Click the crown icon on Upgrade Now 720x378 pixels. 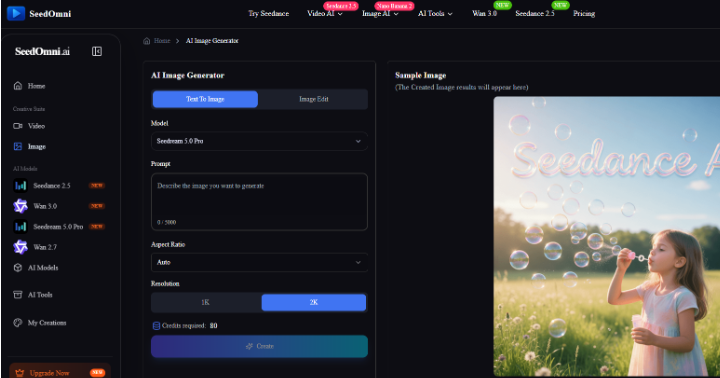tap(19, 373)
